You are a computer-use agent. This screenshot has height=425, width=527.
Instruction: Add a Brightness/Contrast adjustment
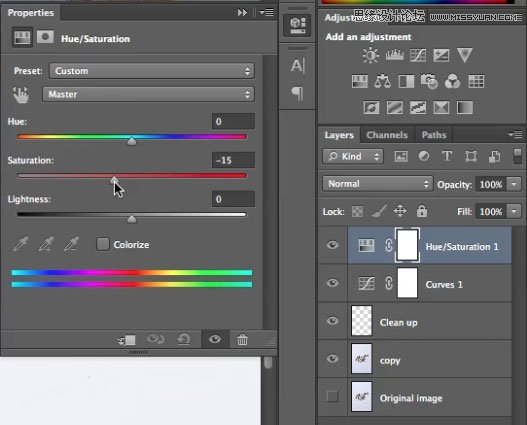pos(371,55)
